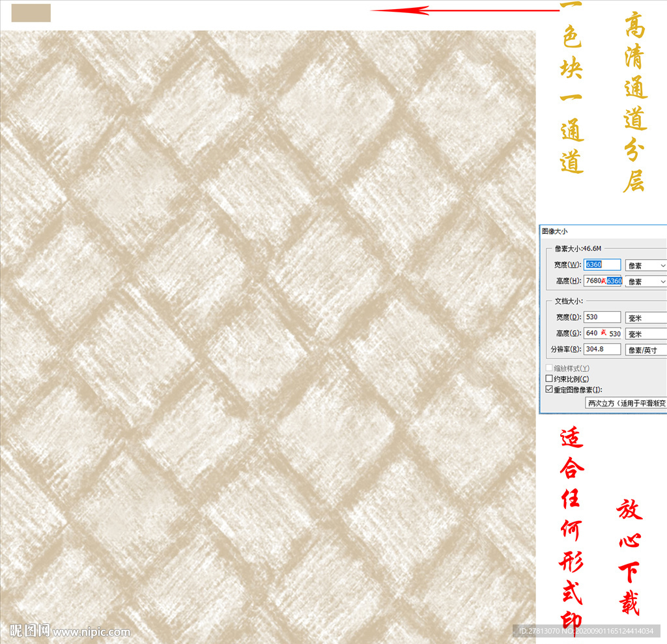This screenshot has width=667, height=644.
Task: Toggle the 缩放样式(Y) checkbox
Action: (549, 368)
